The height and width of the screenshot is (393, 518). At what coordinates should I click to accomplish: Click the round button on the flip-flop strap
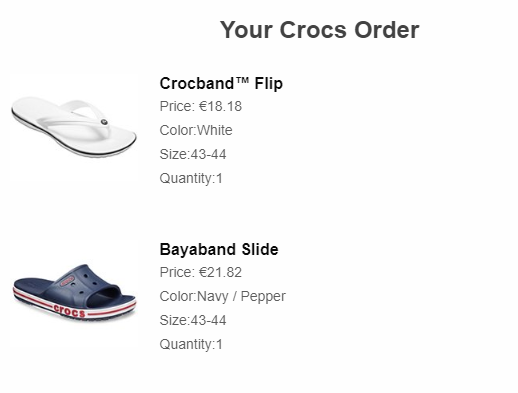point(104,122)
